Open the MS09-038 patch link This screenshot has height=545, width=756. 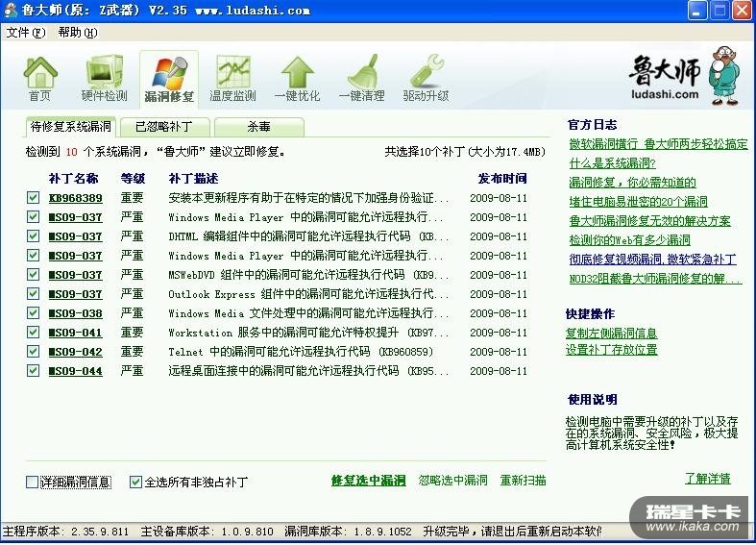coord(76,313)
